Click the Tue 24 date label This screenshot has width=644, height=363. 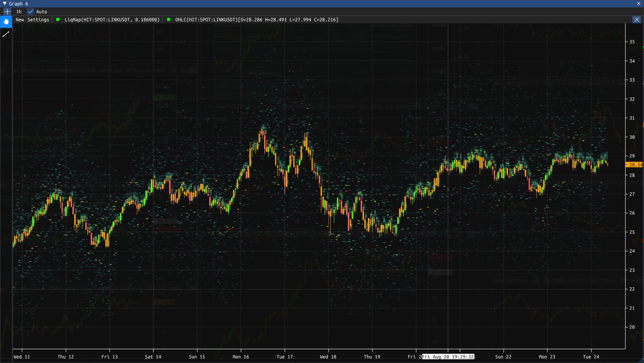(591, 357)
